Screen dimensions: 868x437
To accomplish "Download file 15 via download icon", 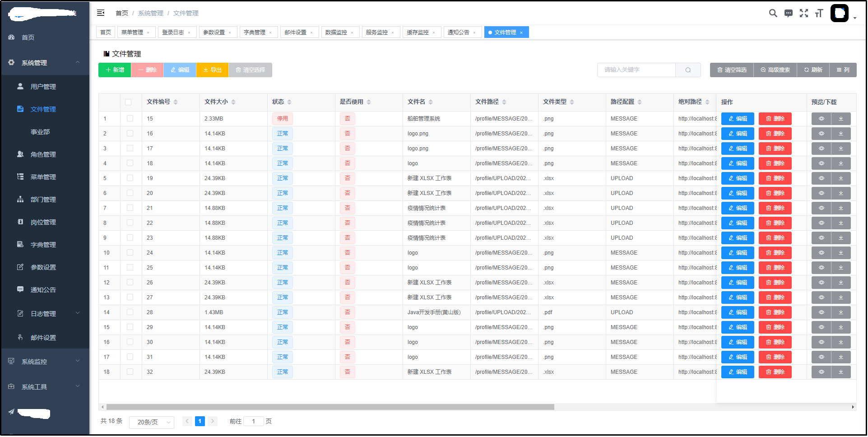I will 841,119.
